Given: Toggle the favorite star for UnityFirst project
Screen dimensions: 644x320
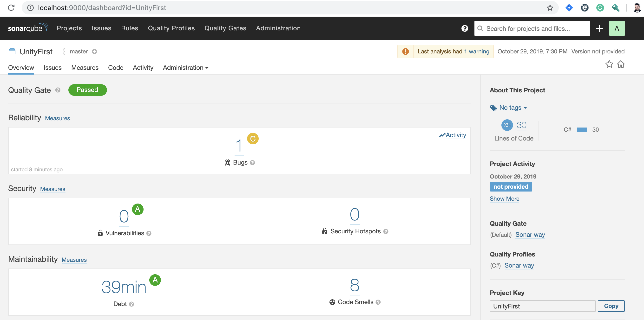Looking at the screenshot, I should tap(609, 64).
